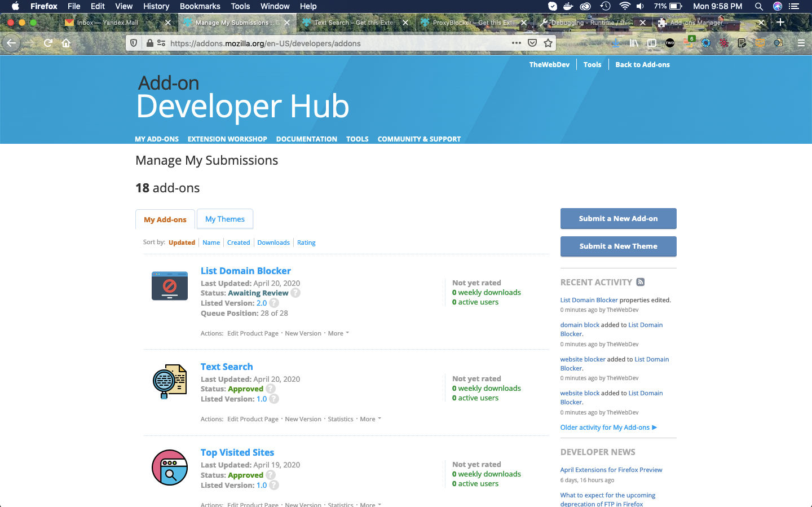The height and width of the screenshot is (507, 812).
Task: Click Back to Add-ons header link
Action: point(642,65)
